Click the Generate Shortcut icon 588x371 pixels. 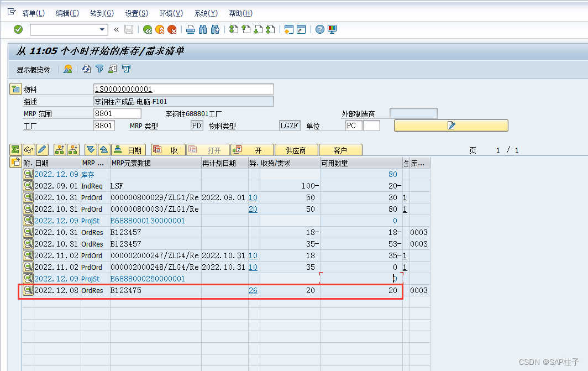pyautogui.click(x=301, y=29)
